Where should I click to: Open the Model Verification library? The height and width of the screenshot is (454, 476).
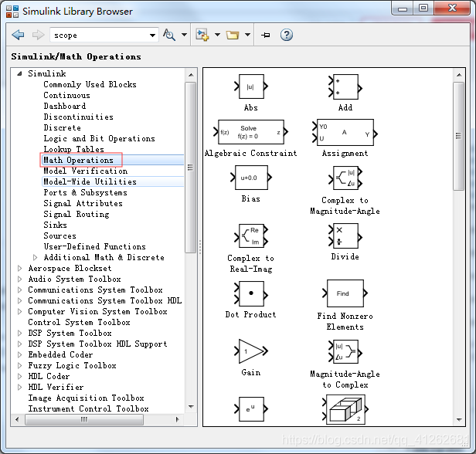[86, 171]
